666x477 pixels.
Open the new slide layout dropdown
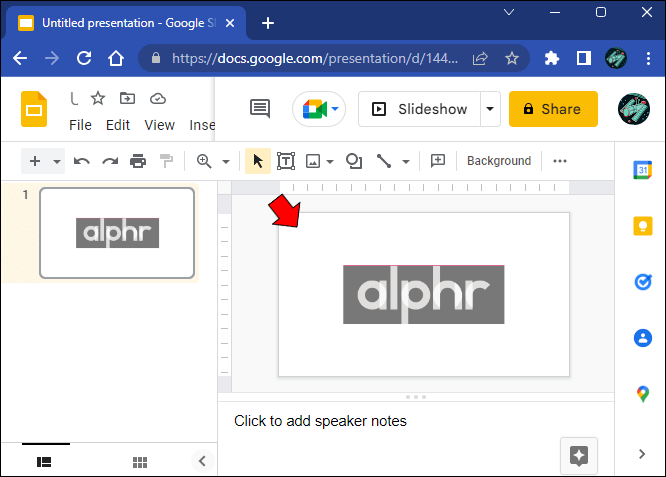pos(56,161)
